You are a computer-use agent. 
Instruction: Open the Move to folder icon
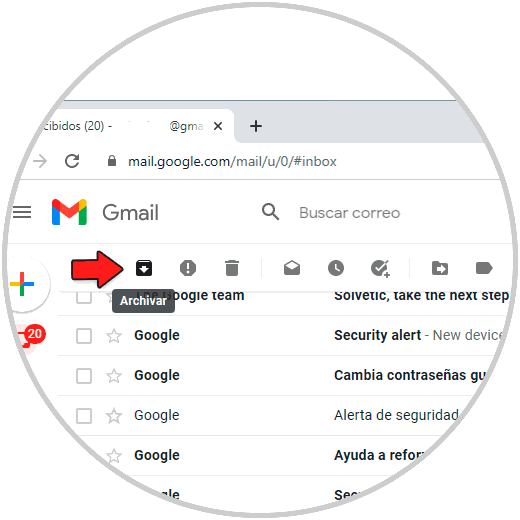pyautogui.click(x=440, y=268)
